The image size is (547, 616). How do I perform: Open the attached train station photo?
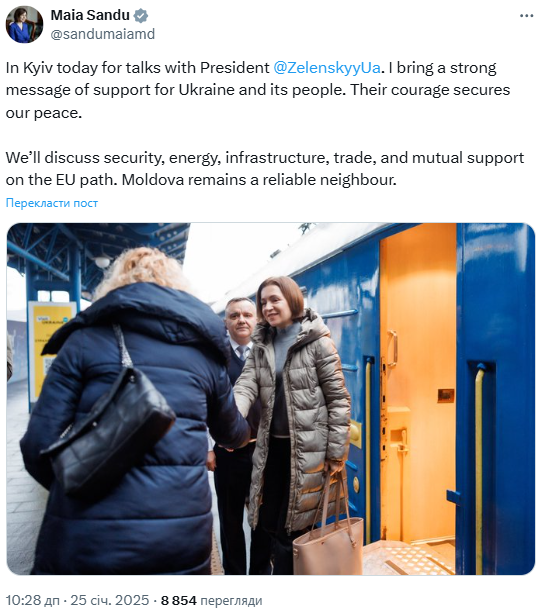click(x=271, y=399)
